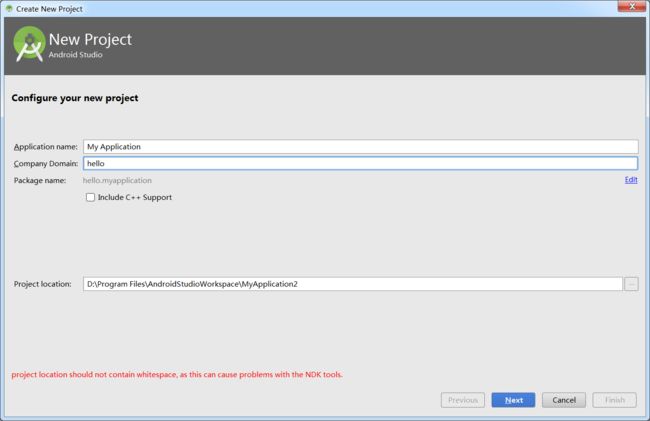Click the Application name label
This screenshot has height=421, width=650.
point(46,147)
